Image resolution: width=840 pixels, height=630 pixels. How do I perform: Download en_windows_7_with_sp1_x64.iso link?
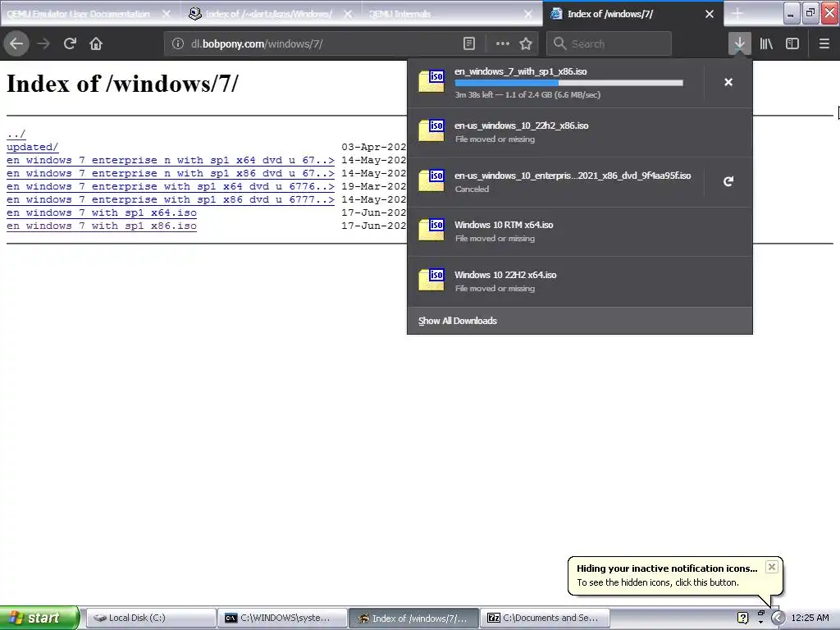tap(101, 212)
